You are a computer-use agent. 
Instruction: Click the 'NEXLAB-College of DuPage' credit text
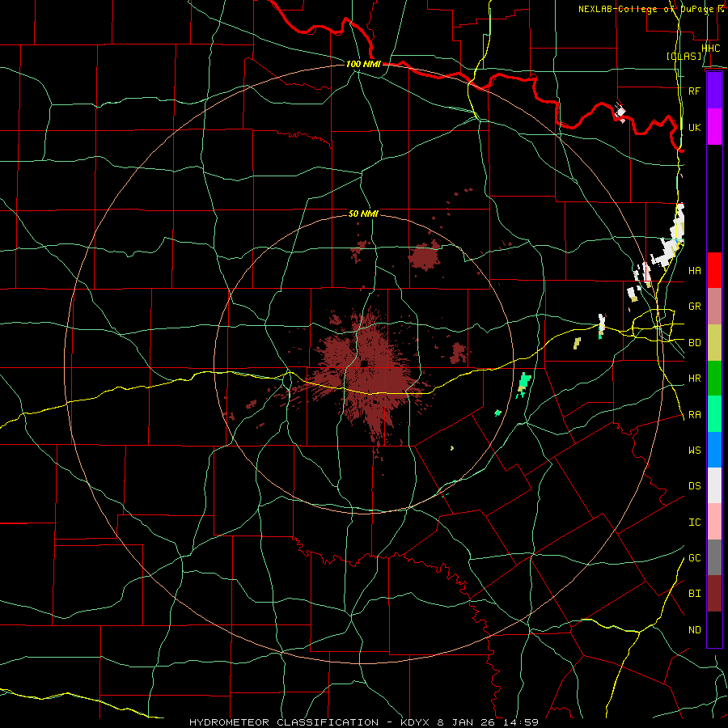pos(648,9)
